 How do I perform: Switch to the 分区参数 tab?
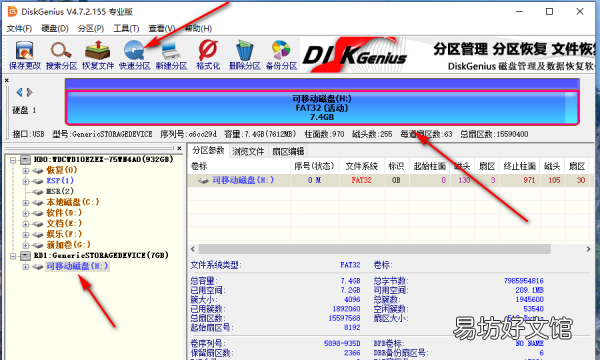point(208,150)
